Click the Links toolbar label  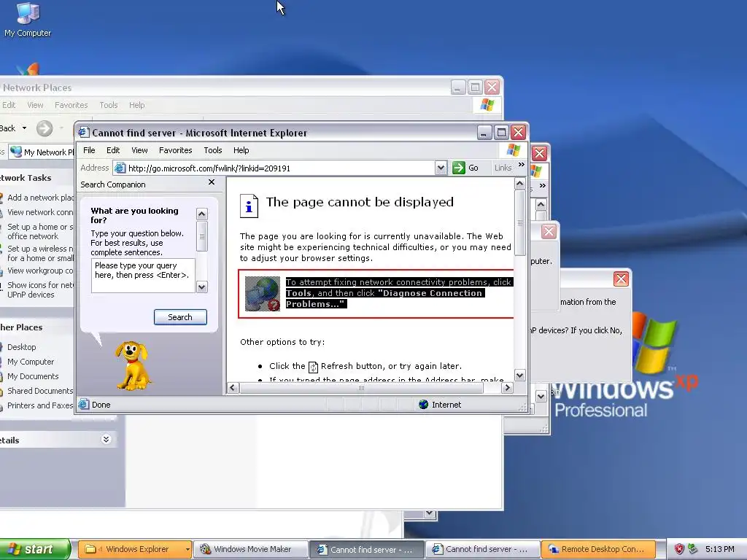(503, 168)
